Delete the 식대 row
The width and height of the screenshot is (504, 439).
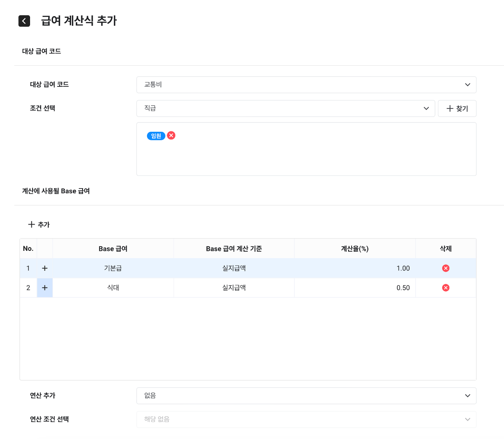click(x=446, y=288)
